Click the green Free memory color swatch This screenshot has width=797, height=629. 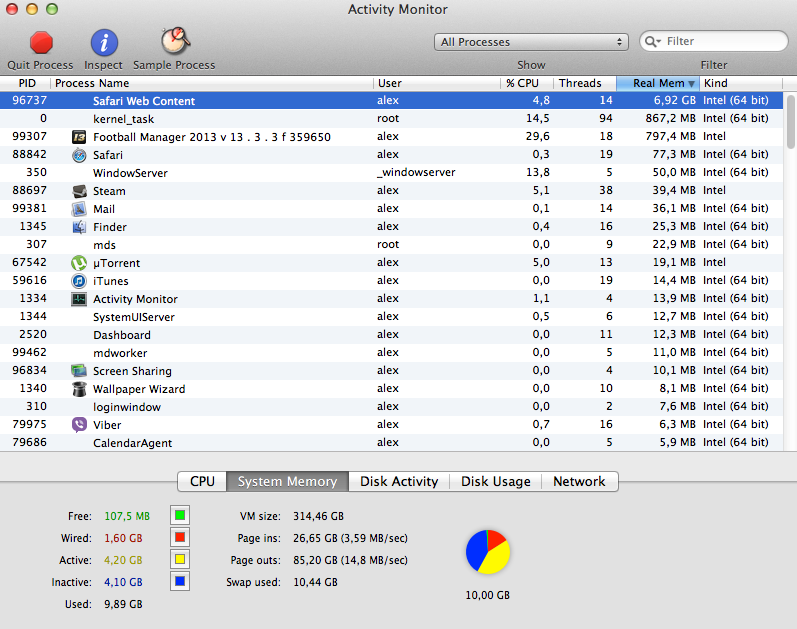180,516
